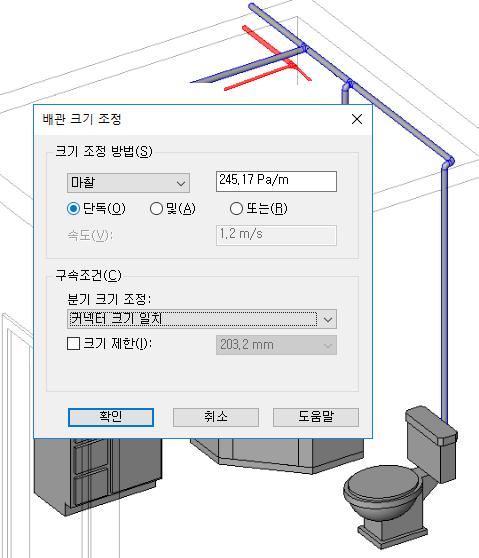Select the blue horizontal branch pipe
The height and width of the screenshot is (558, 479).
tap(249, 66)
